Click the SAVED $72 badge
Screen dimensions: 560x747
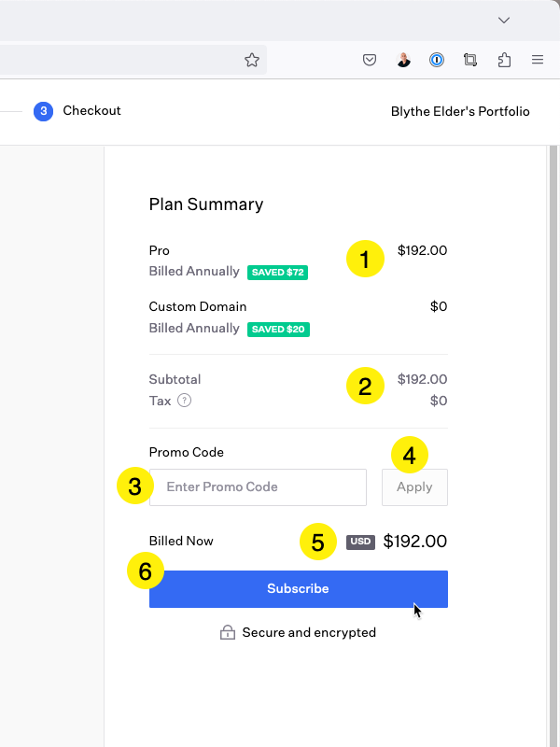coord(277,273)
